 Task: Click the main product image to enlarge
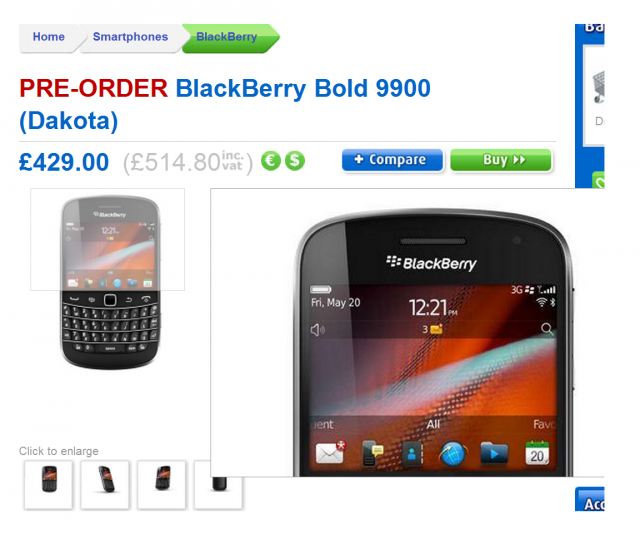coord(109,282)
